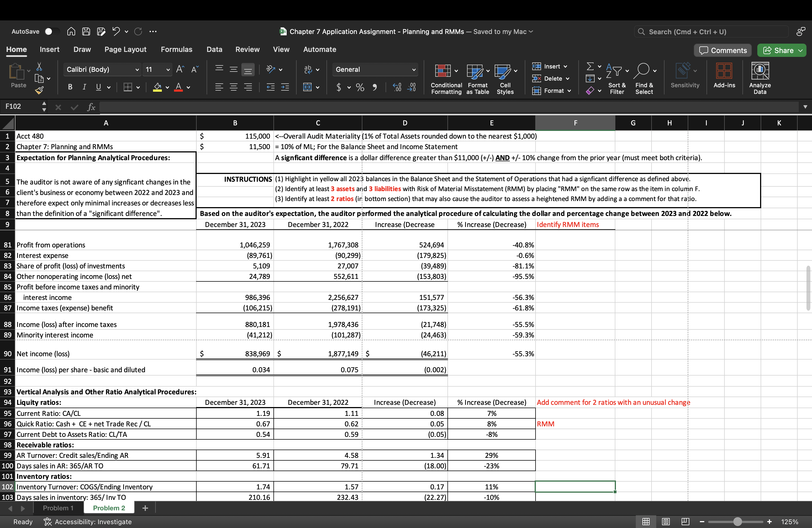The image size is (812, 528).
Task: Click the Accounting currency format icon
Action: coord(339,87)
